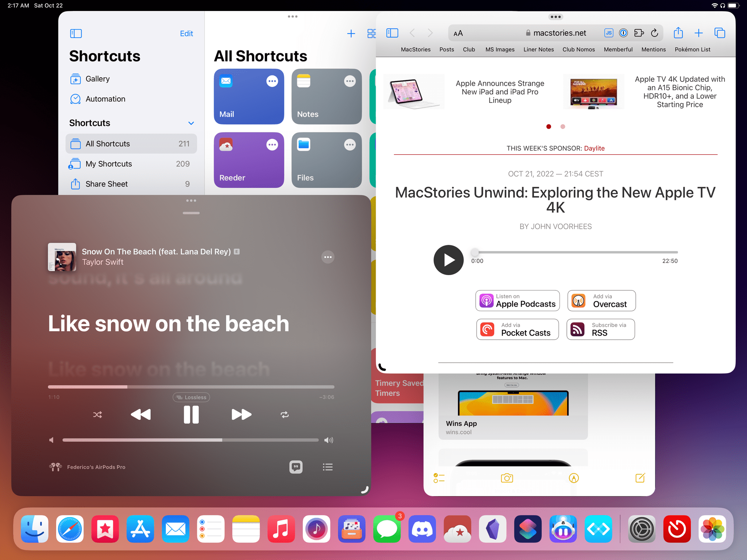Open the Safari share sheet icon

678,33
